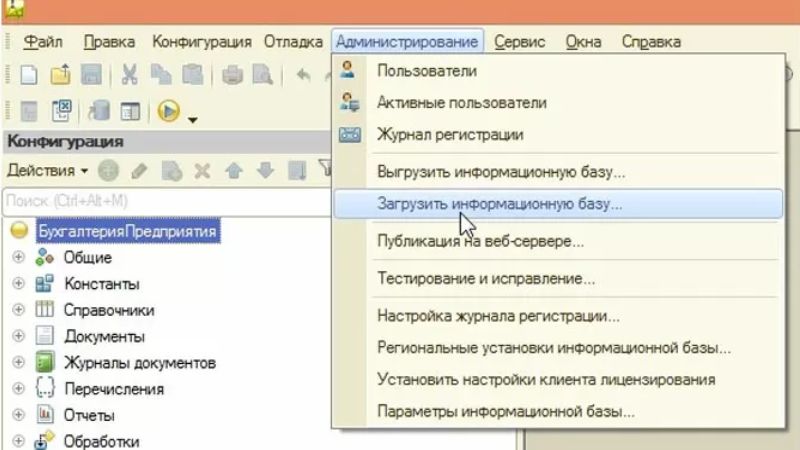The image size is (800, 450).
Task: Select Тестирование и исправление
Action: click(x=558, y=279)
